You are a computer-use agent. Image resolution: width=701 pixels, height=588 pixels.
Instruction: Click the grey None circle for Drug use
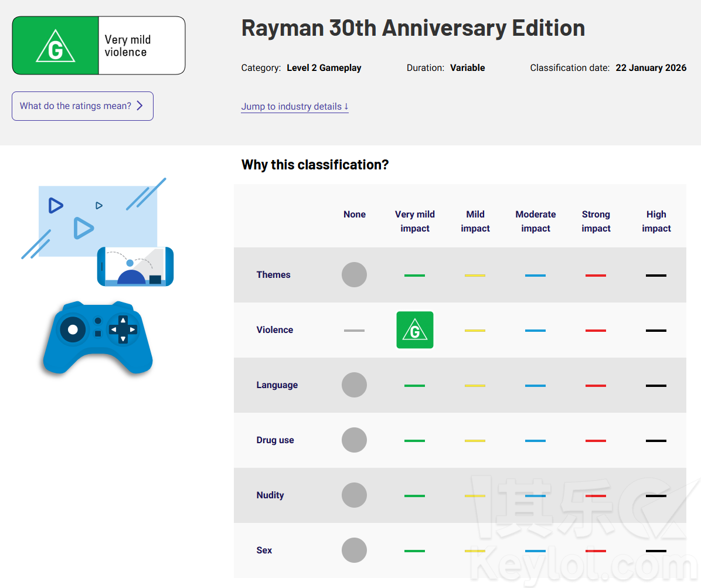[x=354, y=440]
